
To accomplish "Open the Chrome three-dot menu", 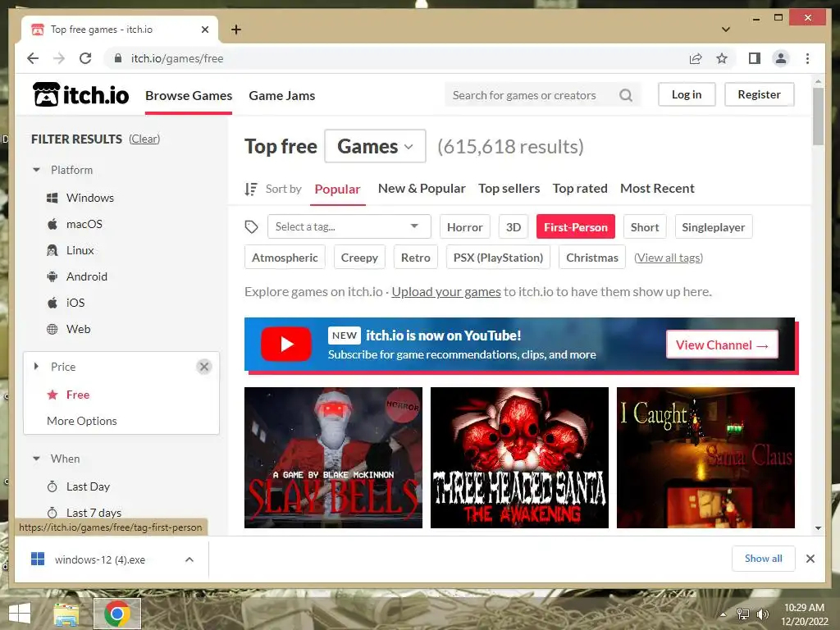I will pyautogui.click(x=807, y=58).
